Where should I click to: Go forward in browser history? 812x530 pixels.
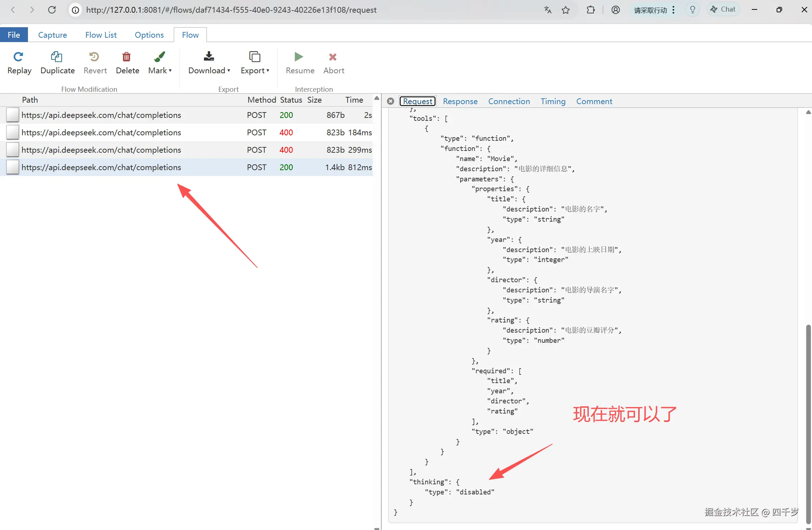click(x=32, y=10)
